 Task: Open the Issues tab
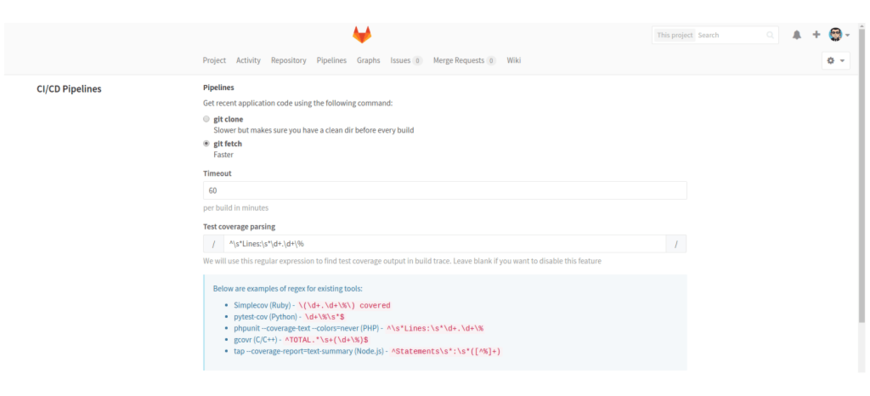[406, 60]
